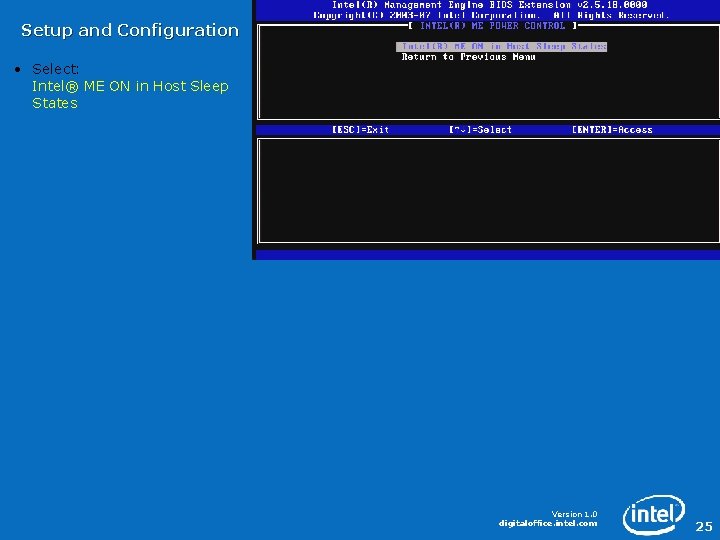Viewport: 720px width, 540px height.
Task: Select Intel(R) ME ON in Host Sleep States
Action: click(x=501, y=46)
